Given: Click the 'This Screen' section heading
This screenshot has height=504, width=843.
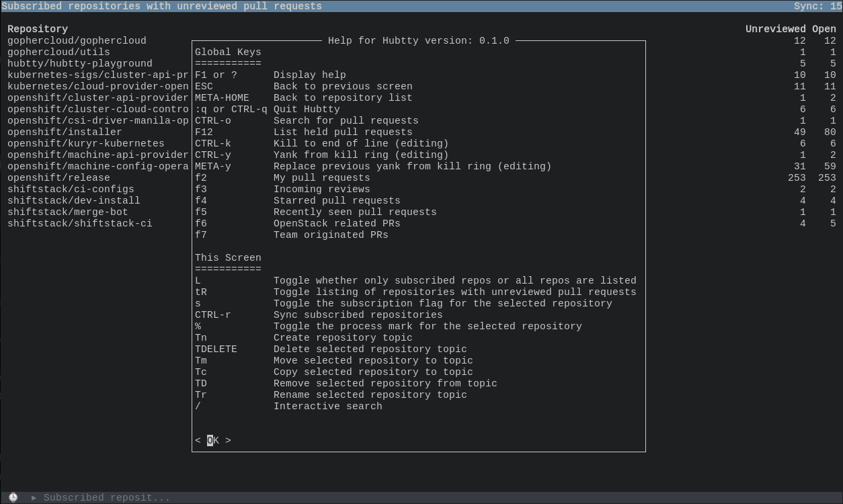Looking at the screenshot, I should tap(228, 257).
